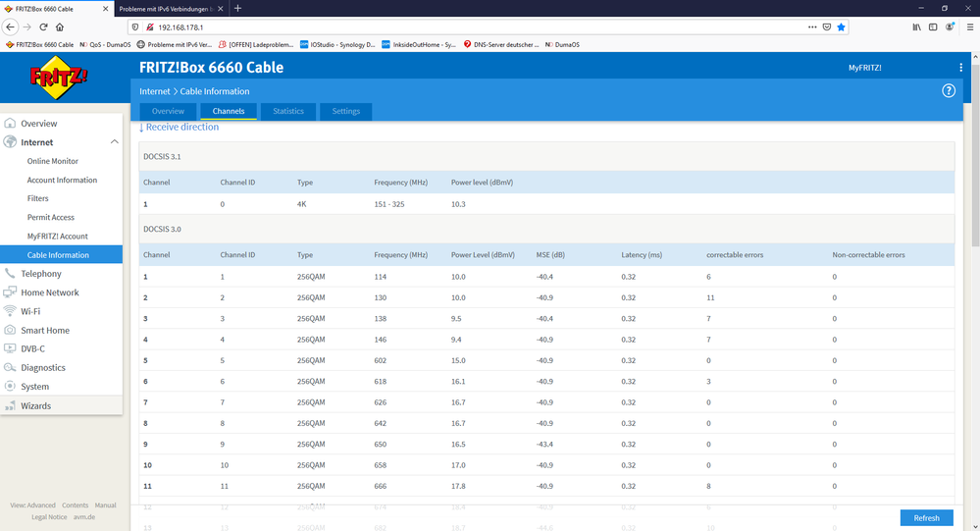Open new browser tab with plus
980x531 pixels.
tap(237, 9)
